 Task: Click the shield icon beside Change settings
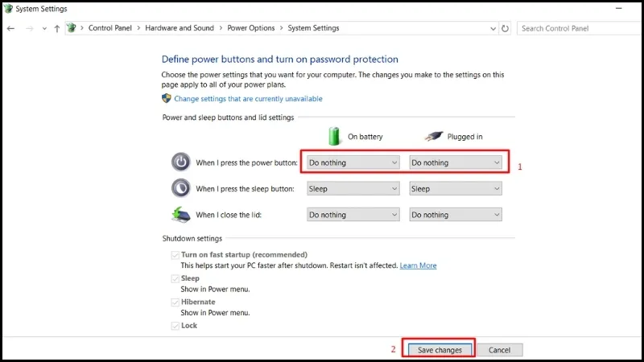[x=167, y=98]
